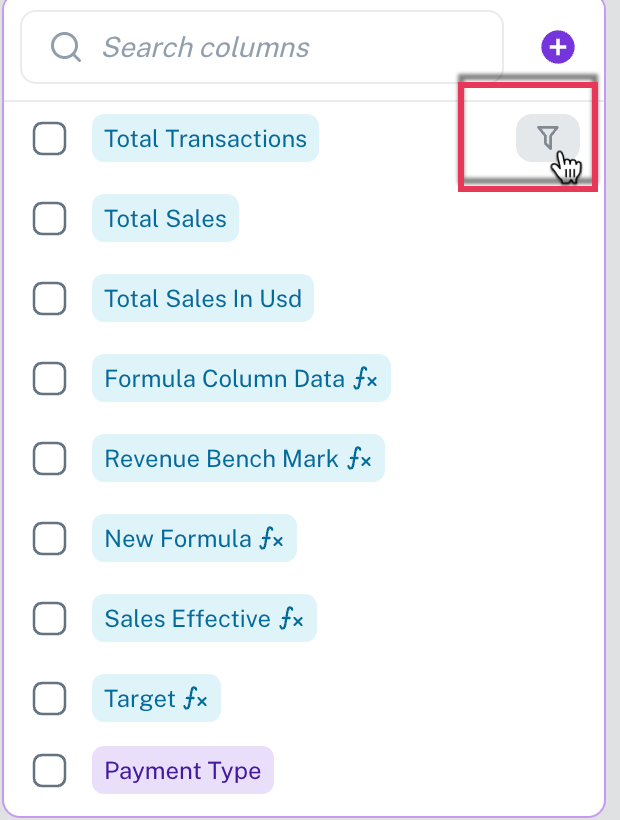Viewport: 620px width, 820px height.
Task: Focus the Search columns input field
Action: [x=262, y=47]
